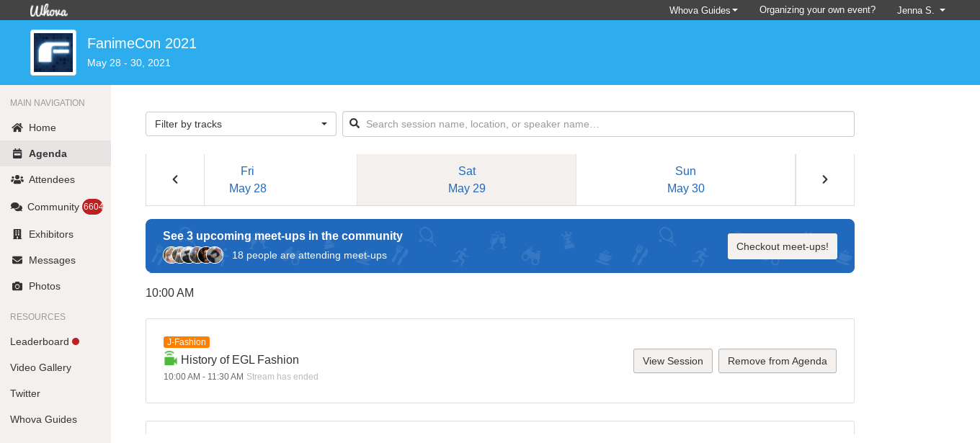980x443 pixels.
Task: Open the Video Gallery resource link
Action: pos(40,367)
